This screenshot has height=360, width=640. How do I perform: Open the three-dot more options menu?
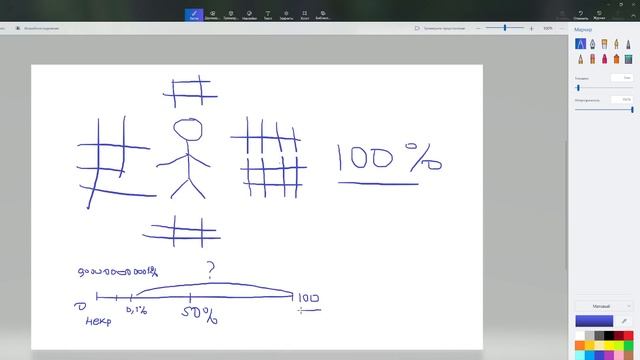pos(562,28)
